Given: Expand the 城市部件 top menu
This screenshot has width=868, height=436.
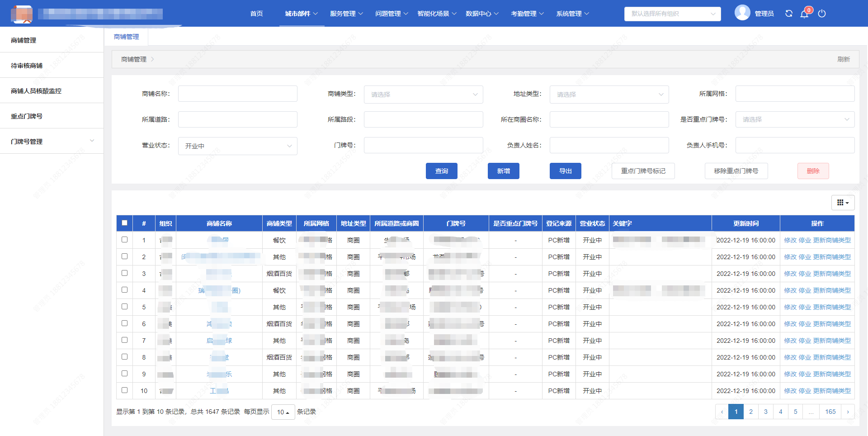Looking at the screenshot, I should point(302,14).
